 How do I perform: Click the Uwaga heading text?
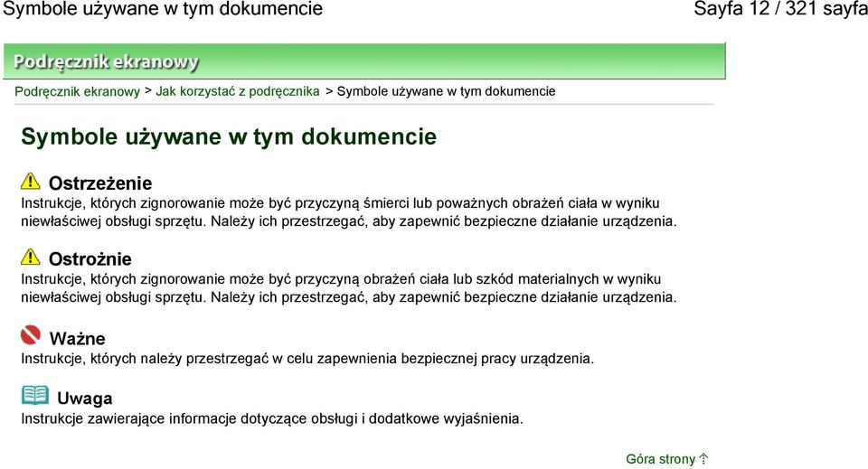coord(85,399)
